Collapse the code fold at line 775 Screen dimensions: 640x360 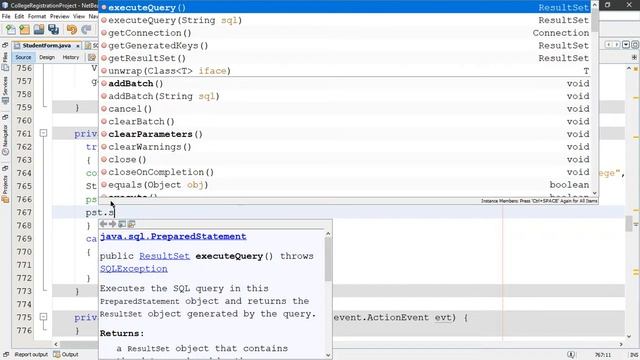coord(43,317)
